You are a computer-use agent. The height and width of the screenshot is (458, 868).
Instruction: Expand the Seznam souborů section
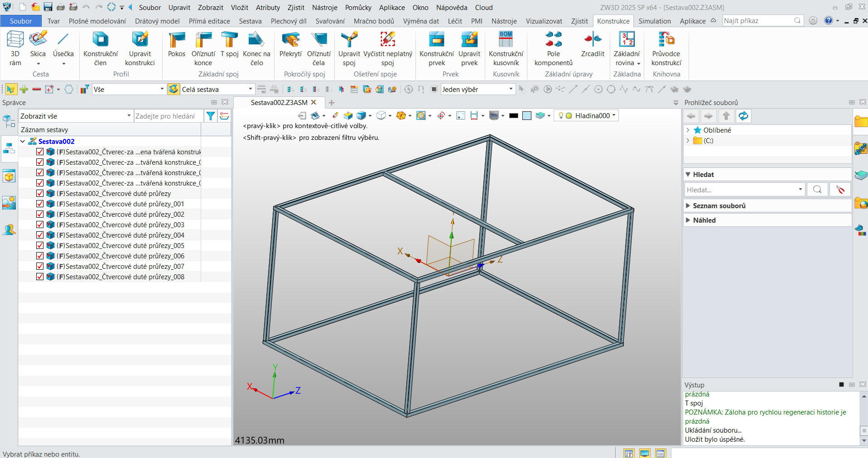(x=688, y=205)
